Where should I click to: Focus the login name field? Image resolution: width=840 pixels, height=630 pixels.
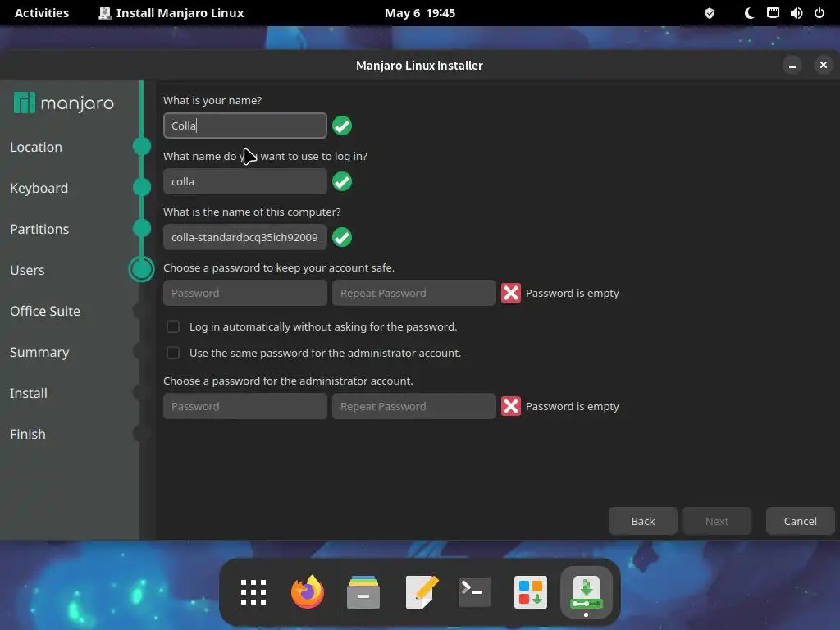pos(244,181)
